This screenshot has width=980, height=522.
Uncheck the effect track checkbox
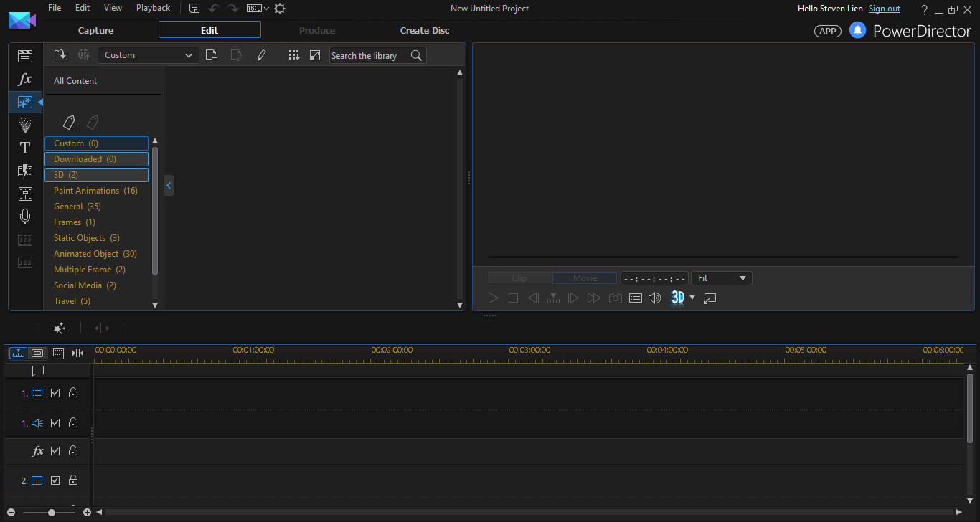click(55, 451)
